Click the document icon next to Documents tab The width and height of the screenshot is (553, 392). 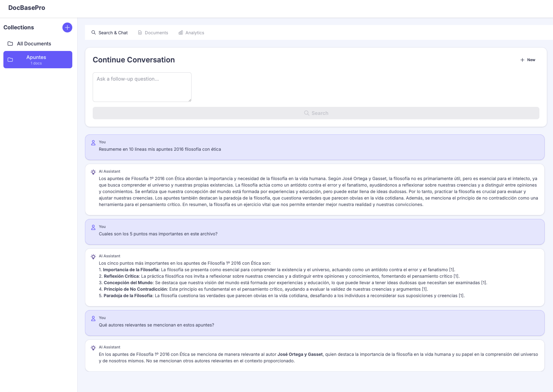pos(140,32)
